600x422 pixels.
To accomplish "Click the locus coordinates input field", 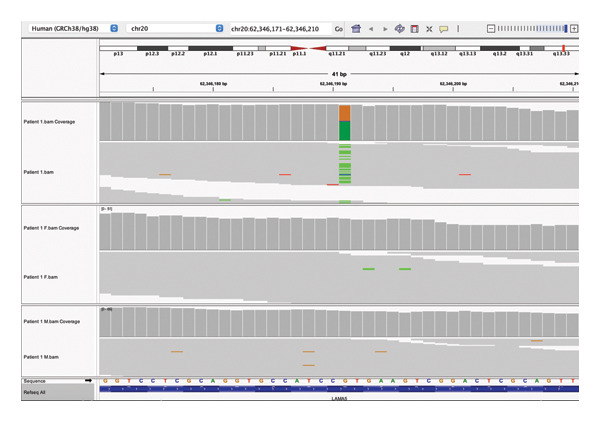I will [281, 29].
